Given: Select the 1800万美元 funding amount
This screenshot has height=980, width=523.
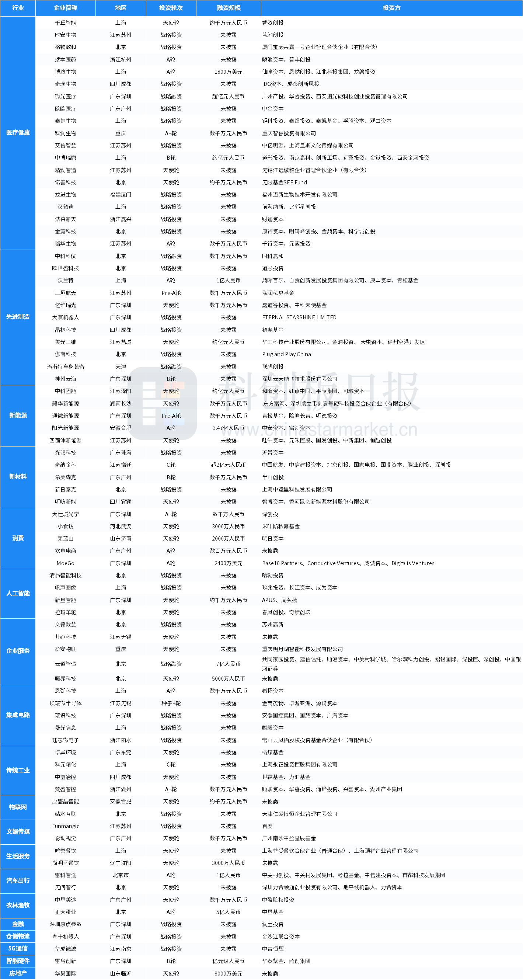Looking at the screenshot, I should point(228,72).
